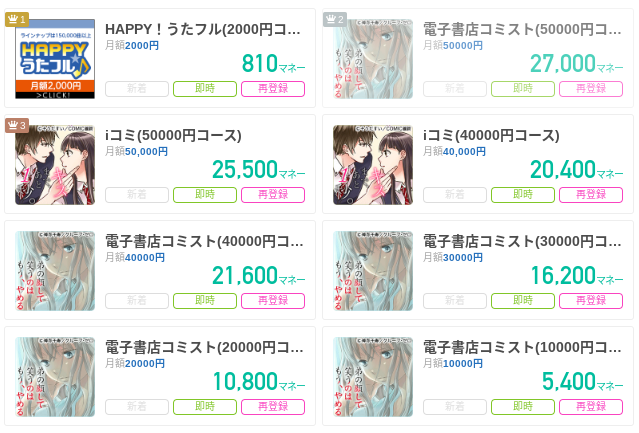Open the iコミ 50000円コース manga thumbnail
Screen dimensions: 639x433
55,165
